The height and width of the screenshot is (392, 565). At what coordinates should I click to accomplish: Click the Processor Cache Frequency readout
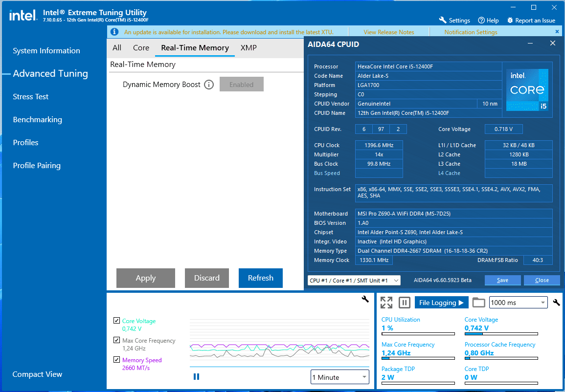coord(500,349)
